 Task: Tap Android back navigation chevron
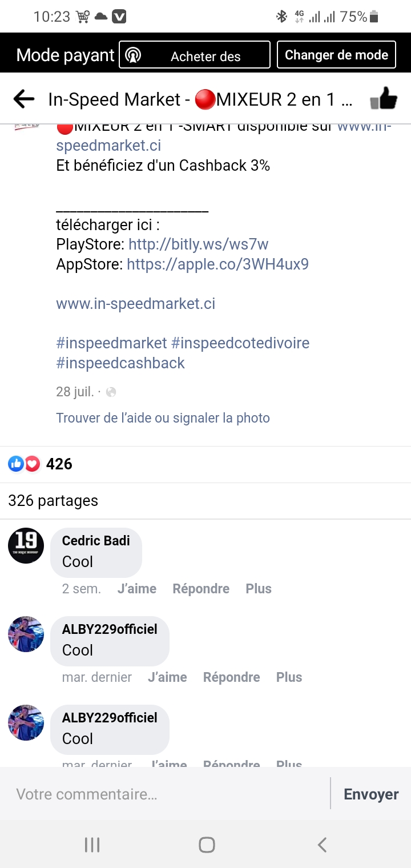(323, 845)
